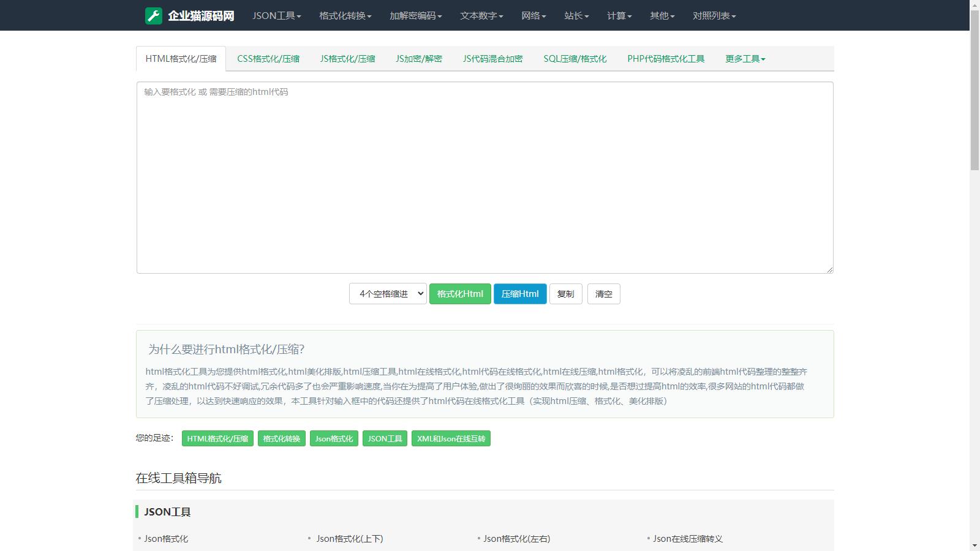Clear input with the 清空 button
The width and height of the screenshot is (980, 551).
[x=603, y=294]
